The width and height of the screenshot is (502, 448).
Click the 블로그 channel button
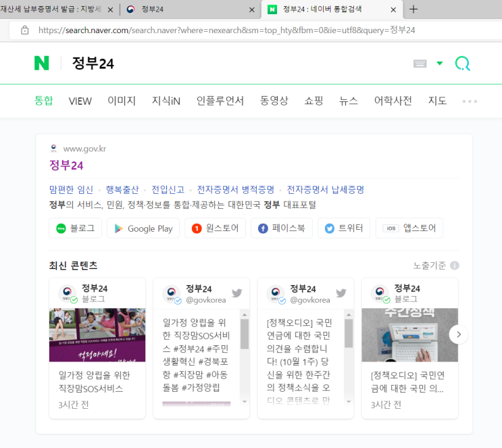tap(75, 228)
